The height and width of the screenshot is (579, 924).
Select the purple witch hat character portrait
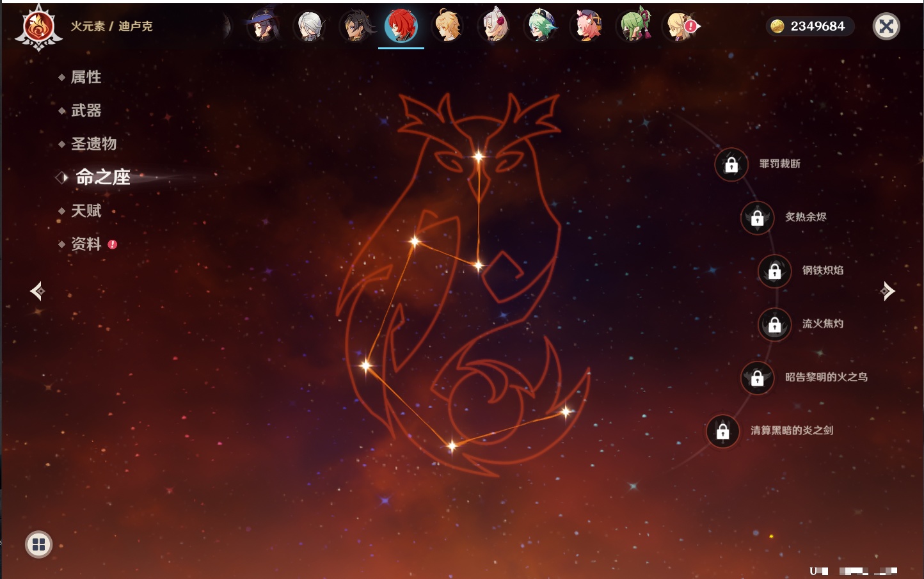coord(263,27)
